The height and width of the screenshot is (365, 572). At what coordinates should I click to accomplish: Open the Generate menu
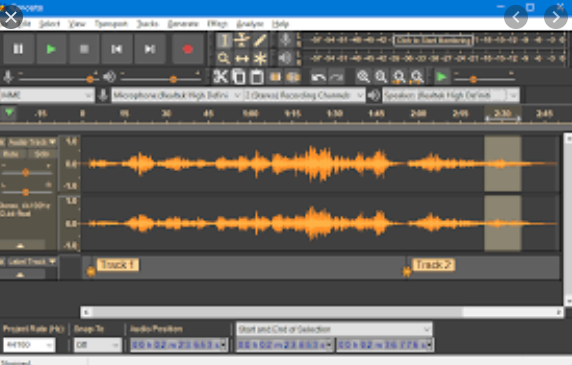coord(183,24)
